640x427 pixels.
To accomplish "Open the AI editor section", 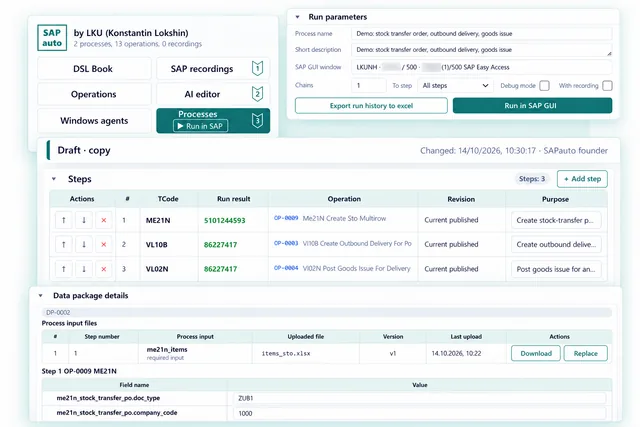I will coord(213,94).
